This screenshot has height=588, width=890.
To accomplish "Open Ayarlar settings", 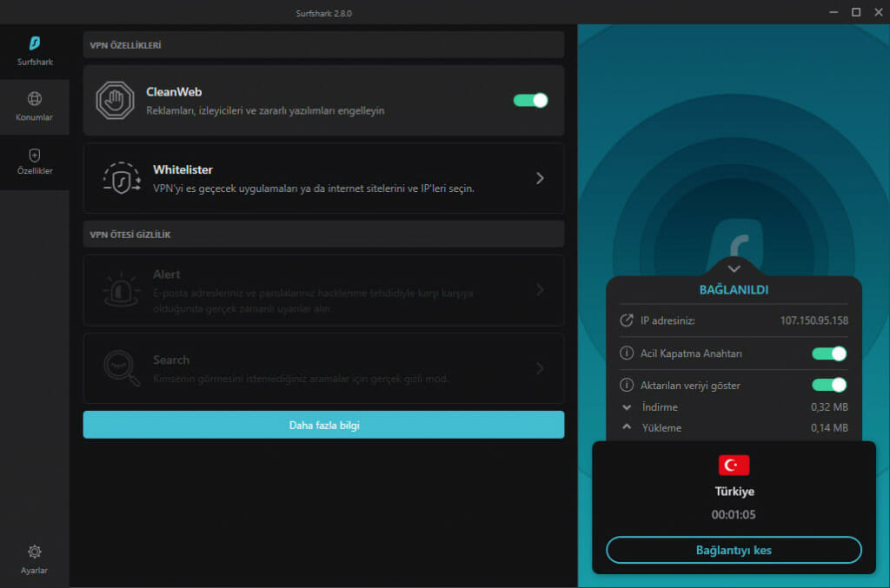I will [35, 559].
